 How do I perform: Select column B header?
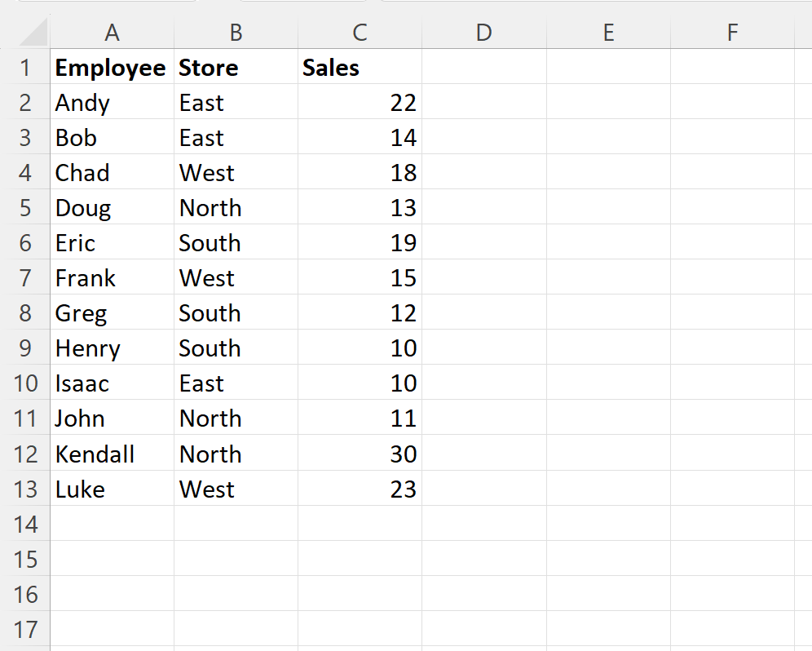(x=236, y=33)
